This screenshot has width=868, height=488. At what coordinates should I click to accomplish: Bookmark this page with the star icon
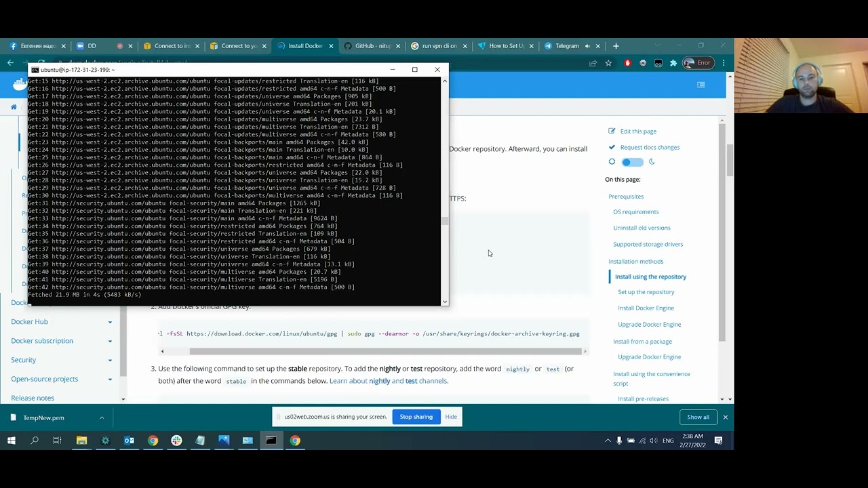coord(608,63)
